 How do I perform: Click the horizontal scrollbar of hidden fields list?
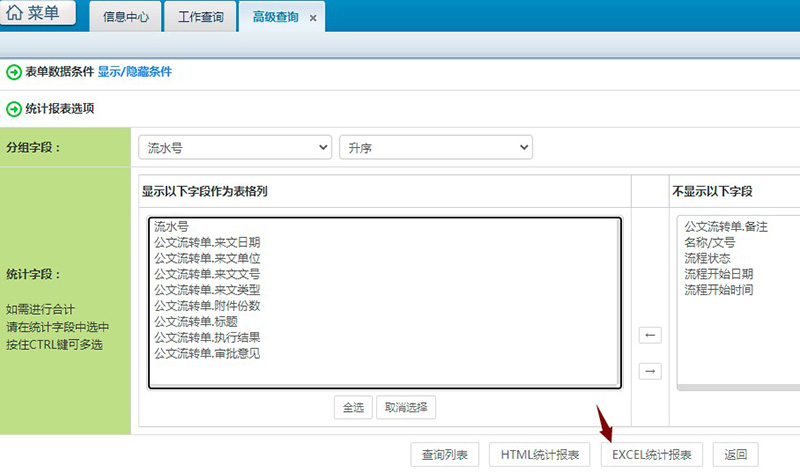pos(738,387)
